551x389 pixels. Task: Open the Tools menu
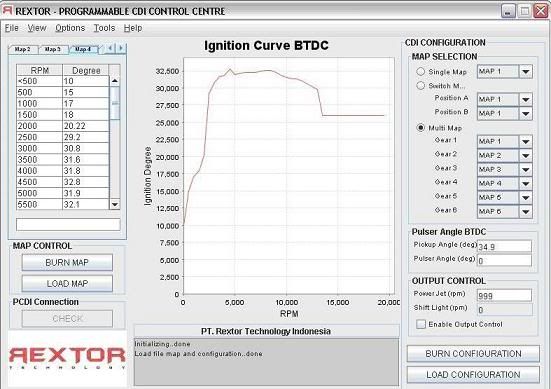click(x=104, y=28)
